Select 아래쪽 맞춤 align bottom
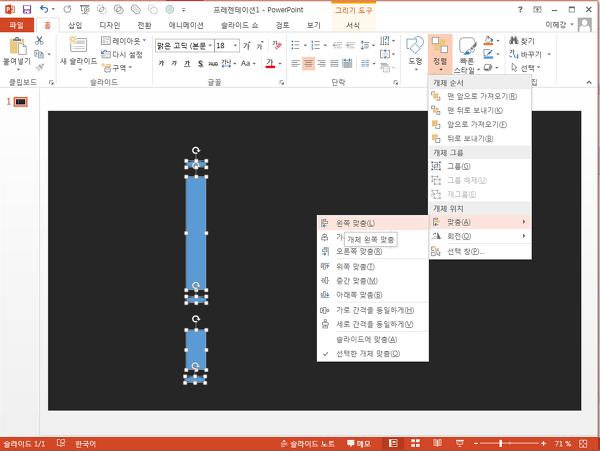This screenshot has height=451, width=600. click(x=373, y=295)
